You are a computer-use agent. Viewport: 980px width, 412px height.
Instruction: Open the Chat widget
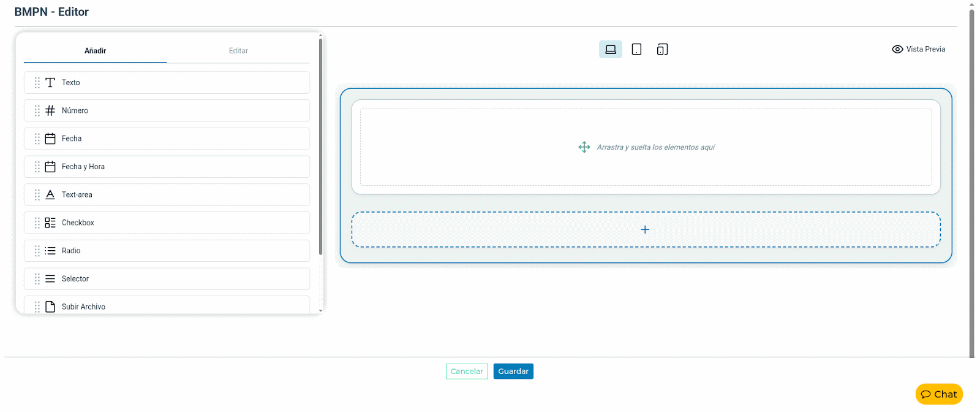pyautogui.click(x=938, y=394)
